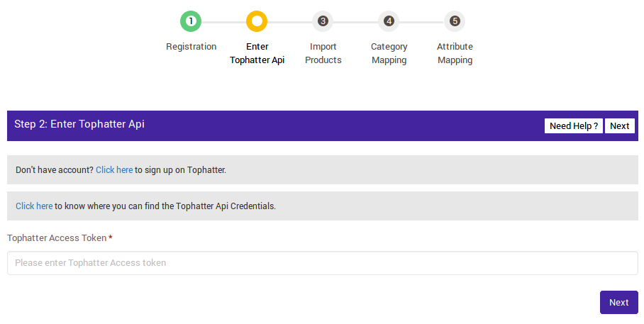Select the step 5 circle icon
644x324 pixels.
pos(455,21)
